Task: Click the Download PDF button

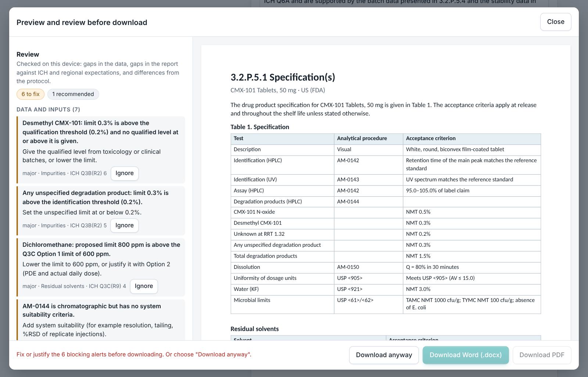Action: (542, 355)
